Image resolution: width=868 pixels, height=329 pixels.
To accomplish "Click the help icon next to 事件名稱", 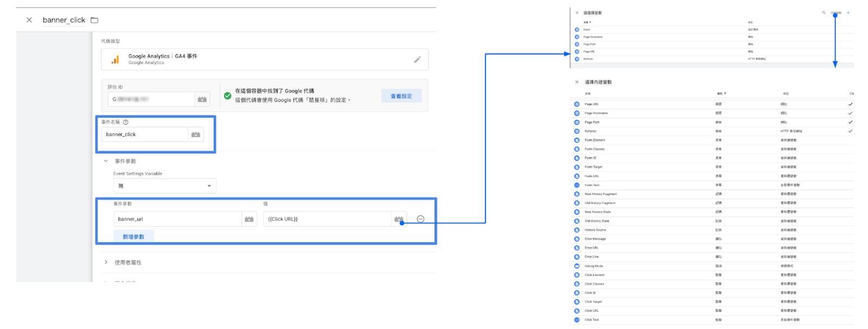I will (x=126, y=122).
